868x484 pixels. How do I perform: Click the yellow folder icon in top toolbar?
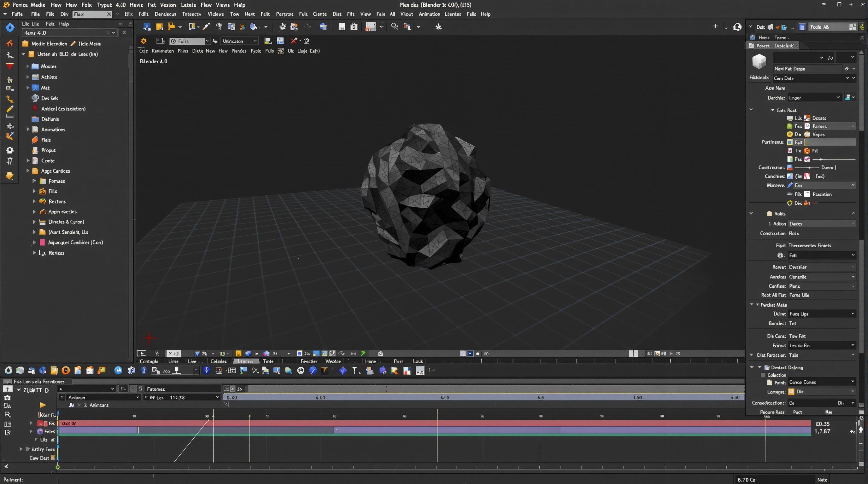[x=159, y=26]
